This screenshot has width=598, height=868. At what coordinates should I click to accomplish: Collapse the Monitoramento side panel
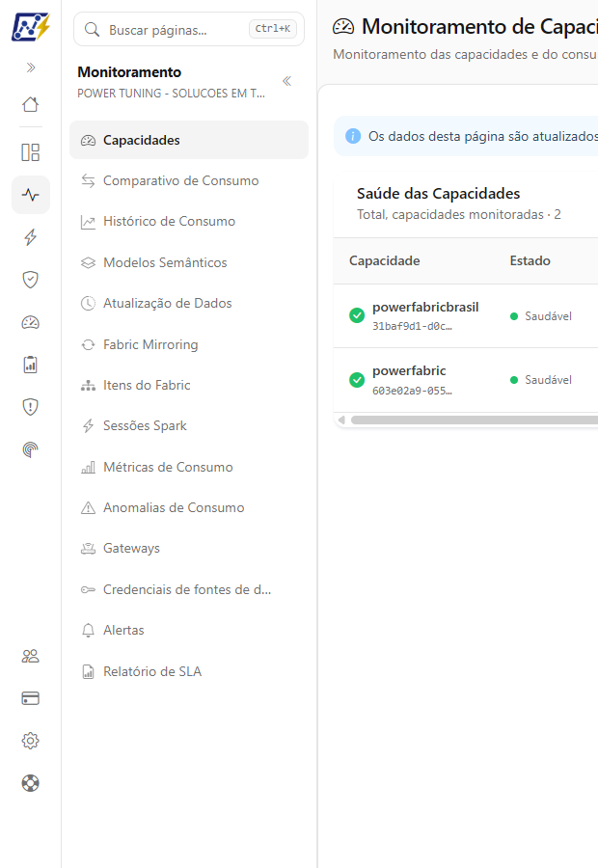pos(286,81)
